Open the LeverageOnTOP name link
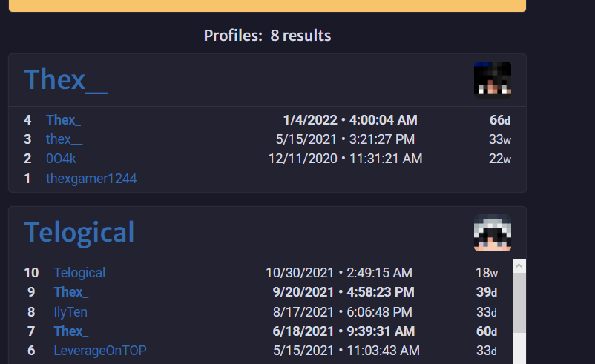Screen dimensions: 595x364 pos(100,351)
